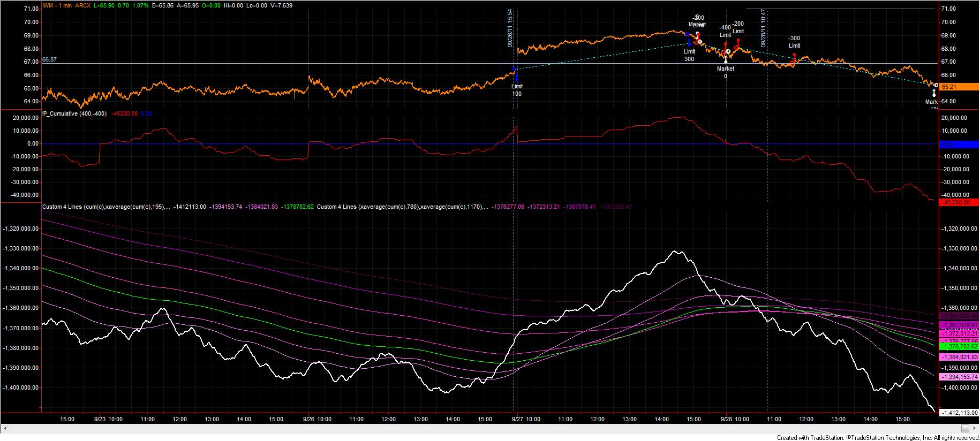980x441 pixels.
Task: Select the first Custom 4 Lines indicator label
Action: point(106,207)
